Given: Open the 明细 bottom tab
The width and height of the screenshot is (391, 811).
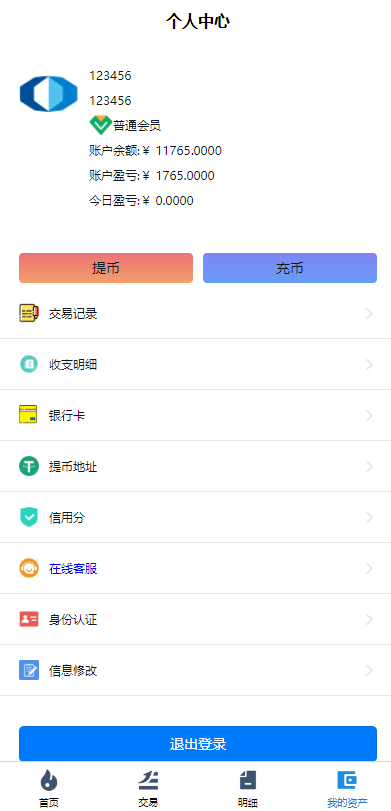Looking at the screenshot, I should (247, 788).
